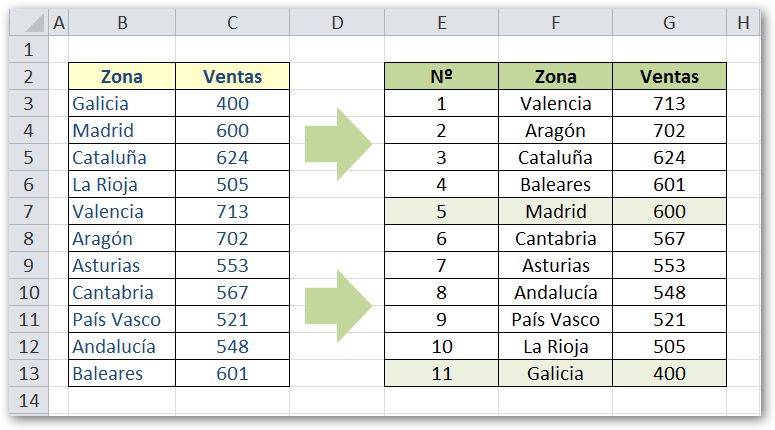Click the yellow Zona header cell

point(122,76)
